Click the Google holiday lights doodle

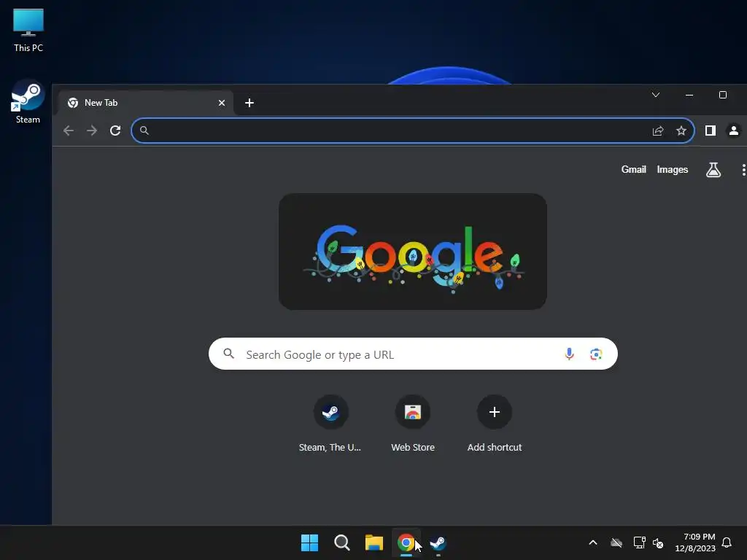413,252
